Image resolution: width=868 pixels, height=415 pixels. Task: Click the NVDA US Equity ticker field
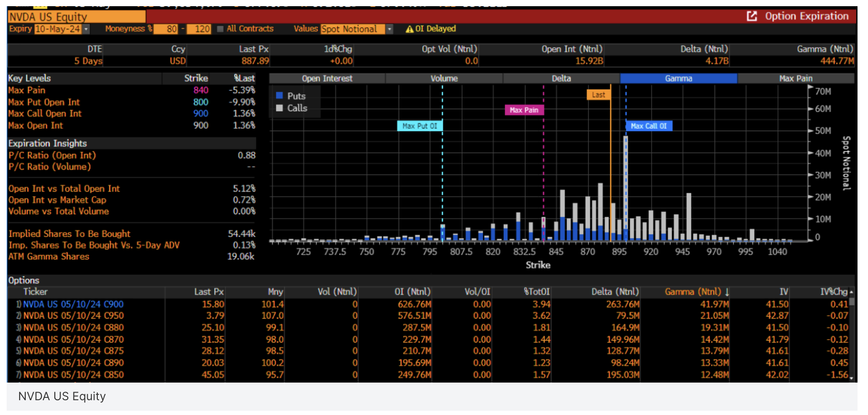[x=77, y=17]
